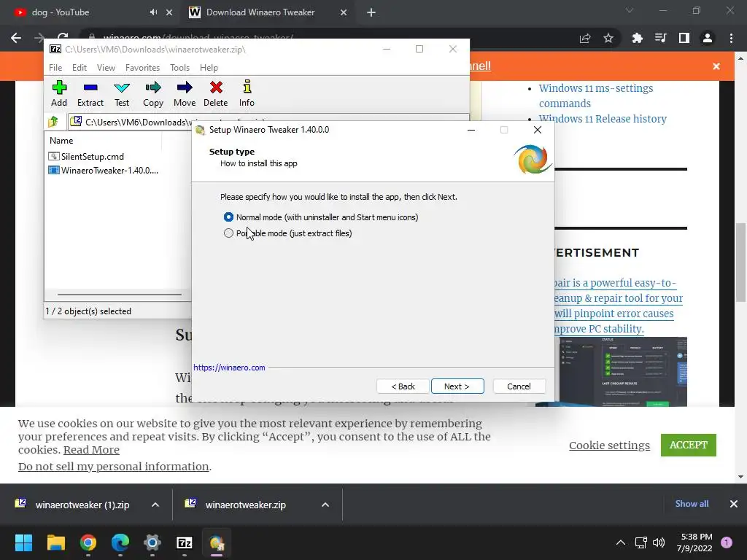Open File Explorer from taskbar
Viewport: 747px width, 560px height.
coord(55,542)
